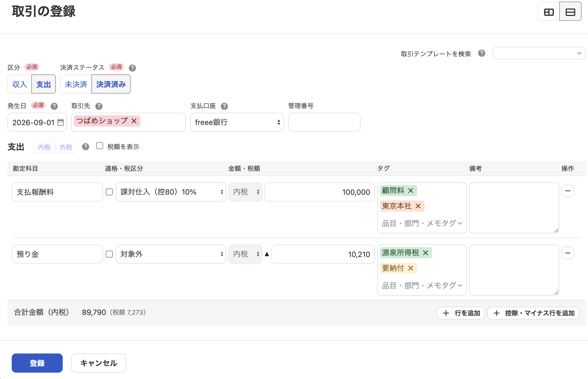Select 収入 as transaction type
Viewport: 588px width, 379px height.
point(20,84)
